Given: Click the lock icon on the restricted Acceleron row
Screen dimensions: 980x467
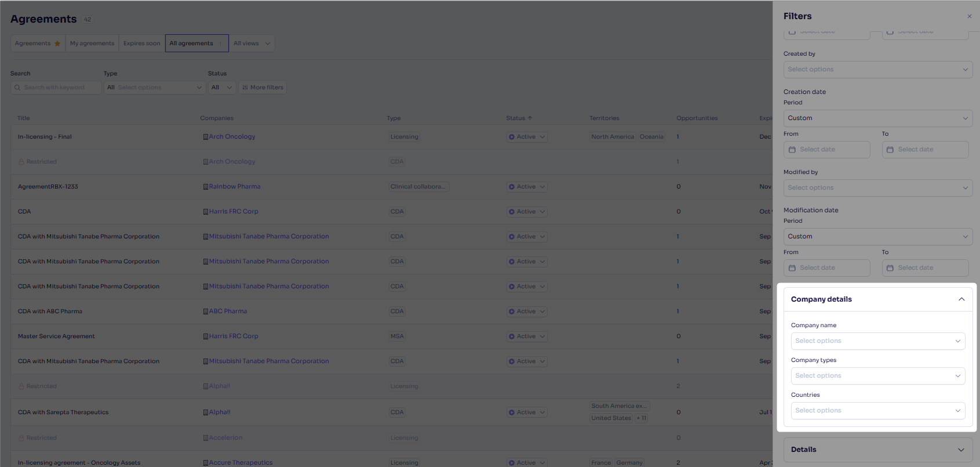Looking at the screenshot, I should coord(21,438).
